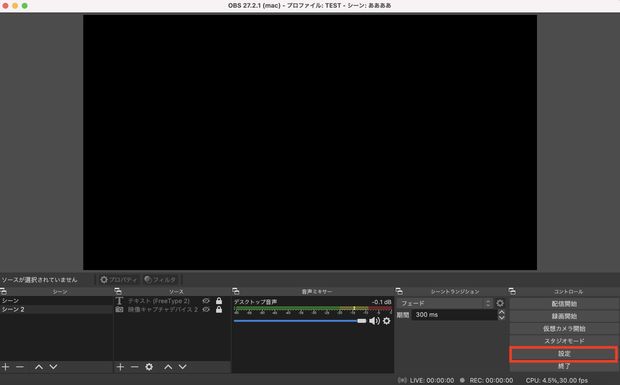The width and height of the screenshot is (620, 385).
Task: Increase transition duration with up stepper
Action: tap(501, 312)
